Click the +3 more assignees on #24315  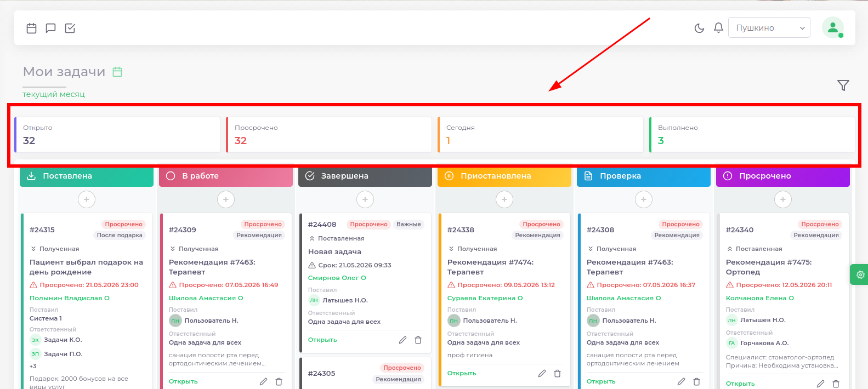click(x=33, y=366)
